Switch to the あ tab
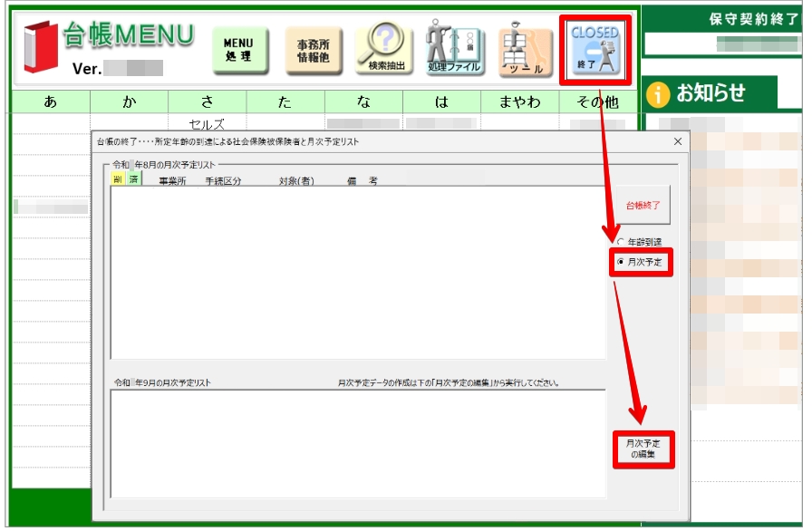Image resolution: width=812 pixels, height=531 pixels. pos(51,102)
